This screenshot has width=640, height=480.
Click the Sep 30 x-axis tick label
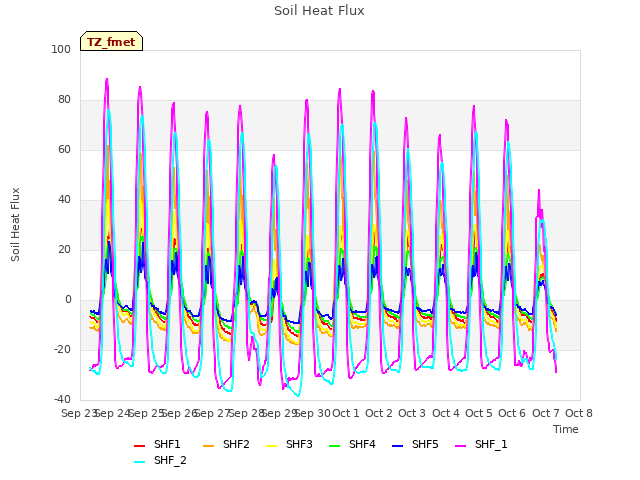pos(313,413)
